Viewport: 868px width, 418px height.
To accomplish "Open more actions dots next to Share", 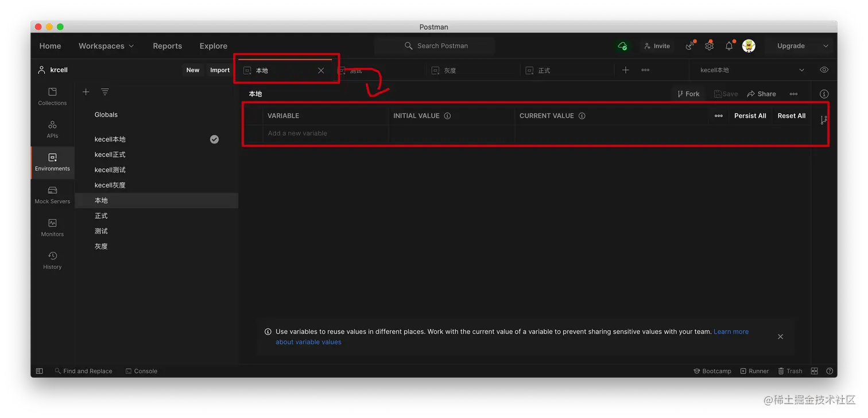I will pyautogui.click(x=793, y=94).
